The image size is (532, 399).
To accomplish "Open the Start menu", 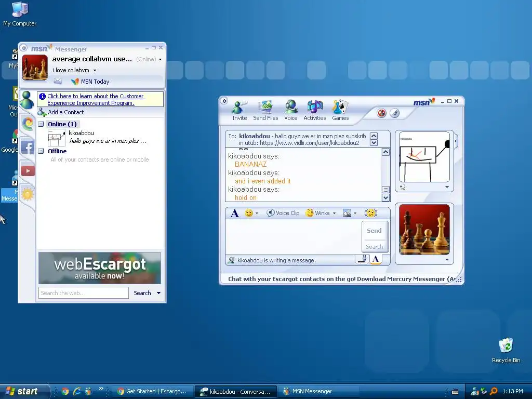I will 24,391.
